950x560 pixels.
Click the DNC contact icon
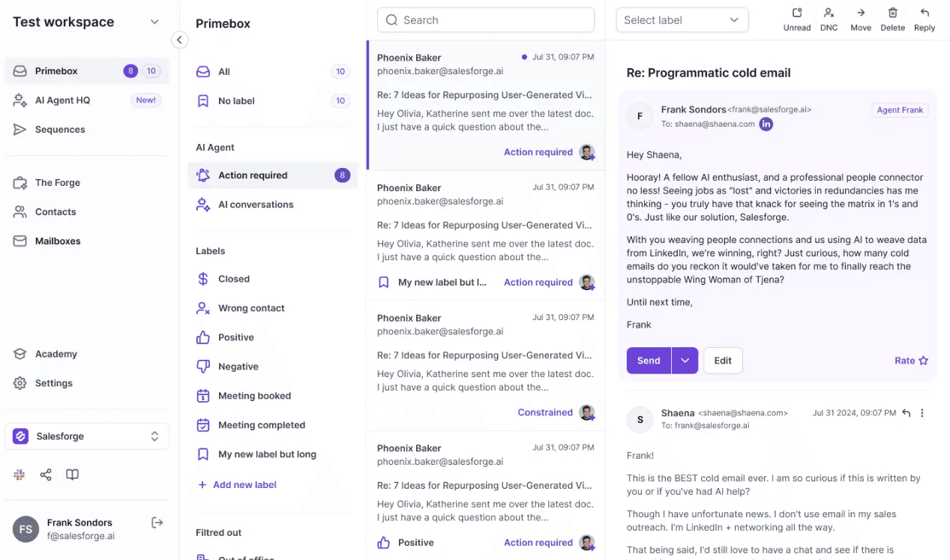tap(829, 13)
